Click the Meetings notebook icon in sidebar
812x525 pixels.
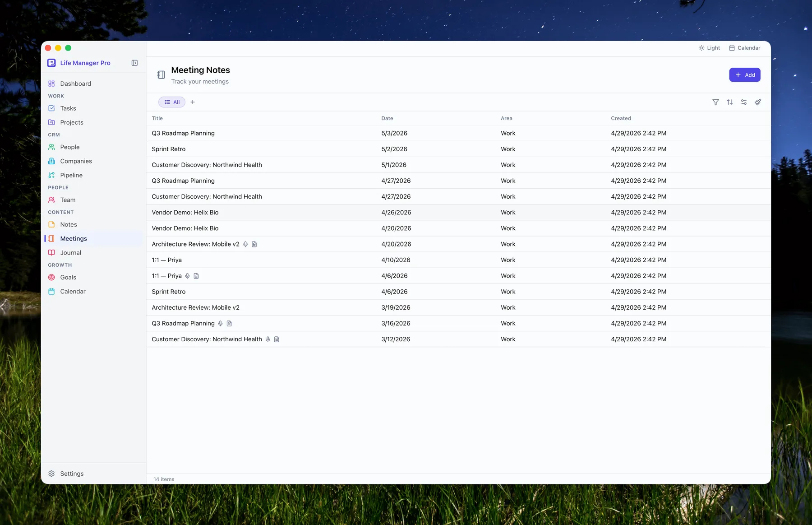click(x=51, y=238)
